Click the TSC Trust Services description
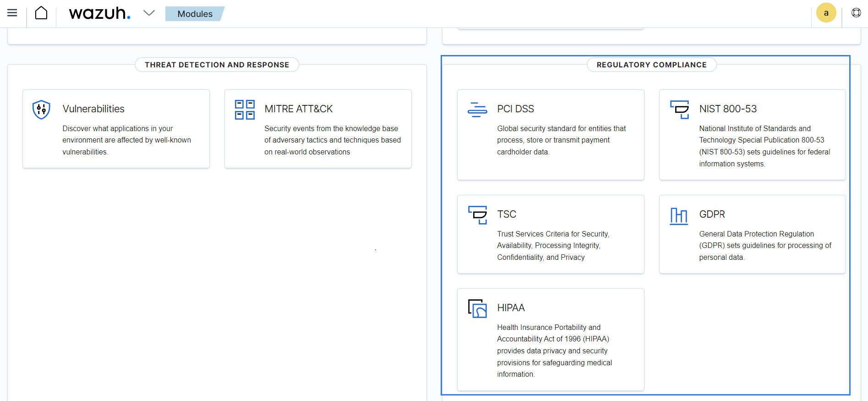 553,246
